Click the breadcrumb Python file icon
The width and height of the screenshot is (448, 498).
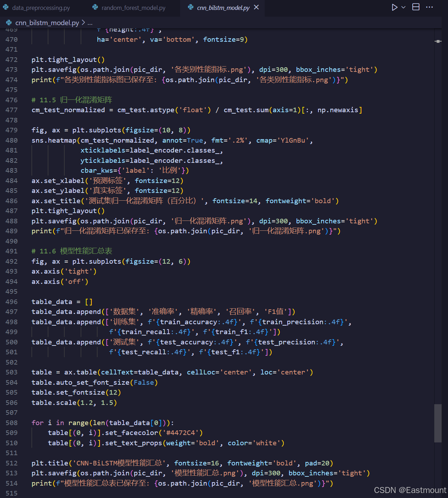[x=9, y=23]
